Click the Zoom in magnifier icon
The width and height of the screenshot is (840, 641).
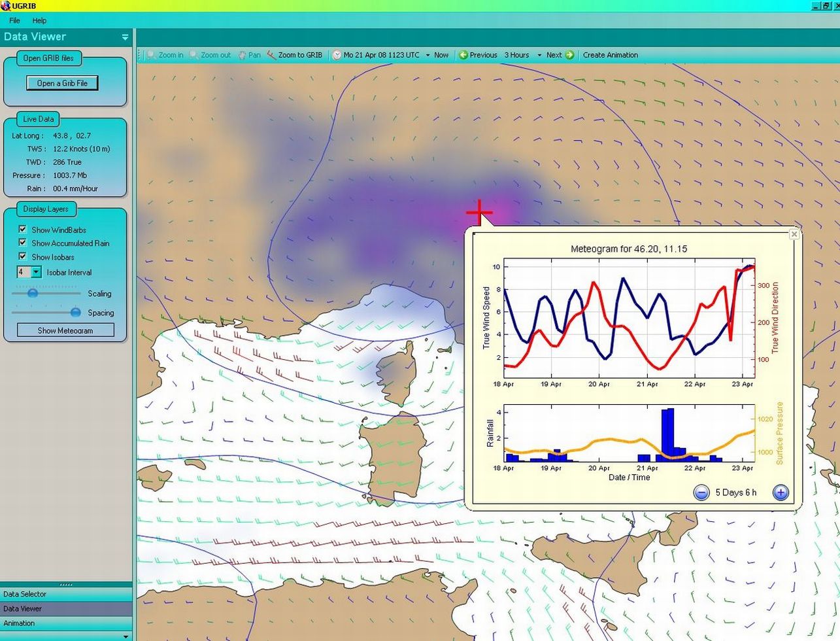click(152, 55)
